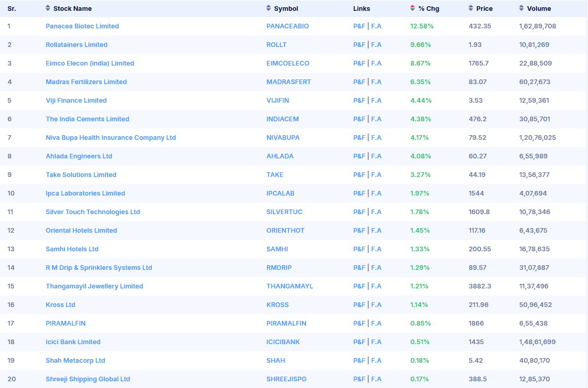Click the THANGAMAYL symbol link
The height and width of the screenshot is (388, 588).
[x=290, y=286]
